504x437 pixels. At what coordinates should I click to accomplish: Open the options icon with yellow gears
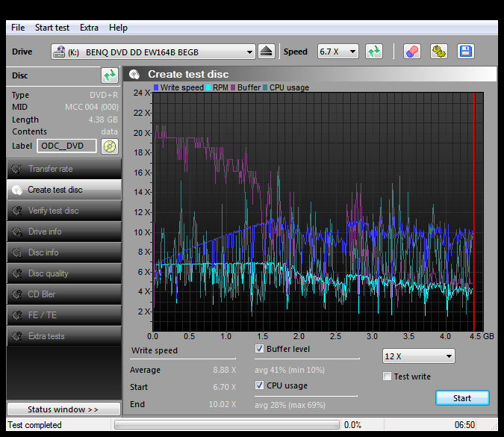pyautogui.click(x=439, y=52)
